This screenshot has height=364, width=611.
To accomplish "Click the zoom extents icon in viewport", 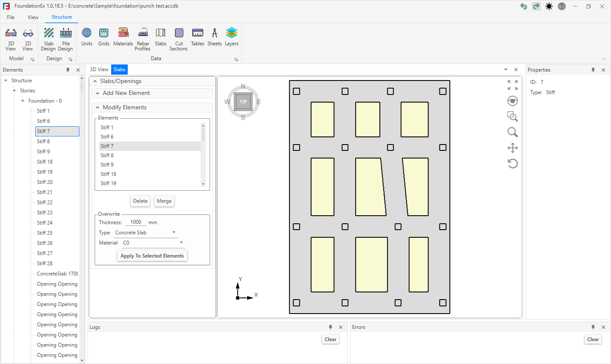I will [x=513, y=85].
